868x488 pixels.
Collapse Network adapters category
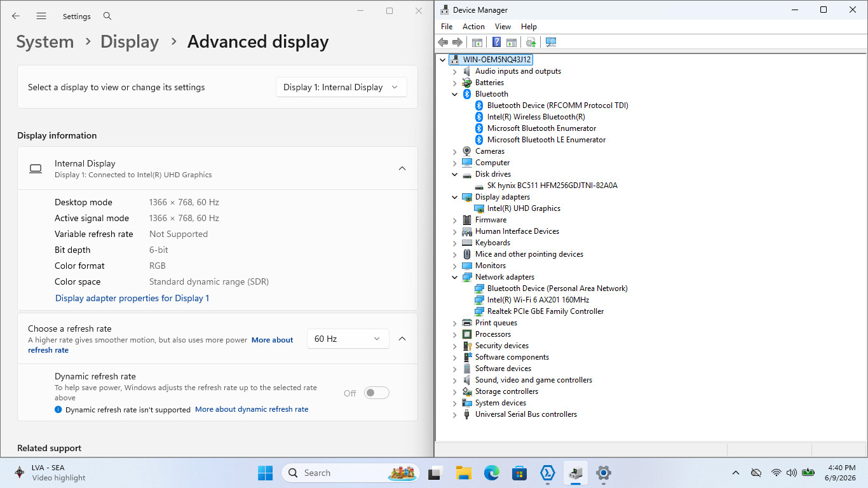point(455,277)
